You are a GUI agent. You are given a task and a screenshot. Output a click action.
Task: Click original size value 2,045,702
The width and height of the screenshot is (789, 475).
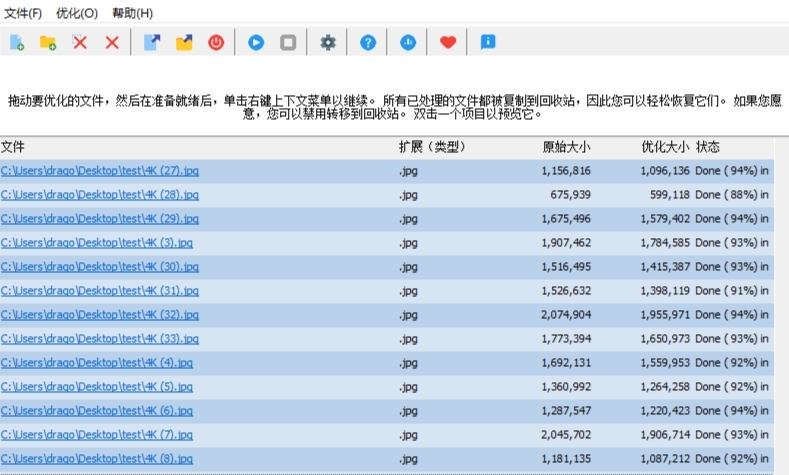(566, 435)
